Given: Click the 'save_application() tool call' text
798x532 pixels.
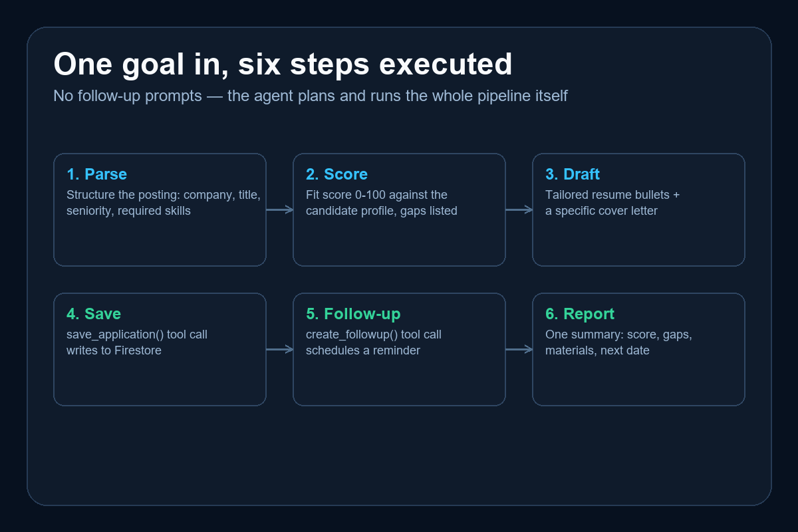Looking at the screenshot, I should click(x=137, y=334).
